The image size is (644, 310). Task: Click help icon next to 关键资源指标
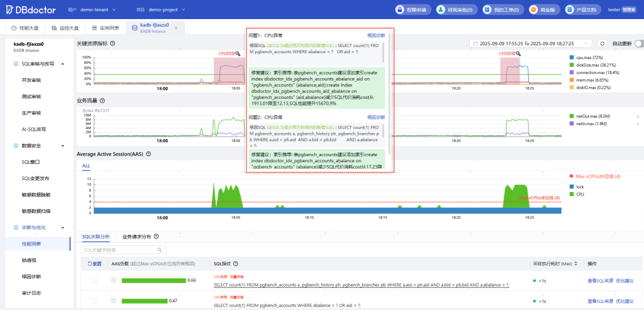113,43
